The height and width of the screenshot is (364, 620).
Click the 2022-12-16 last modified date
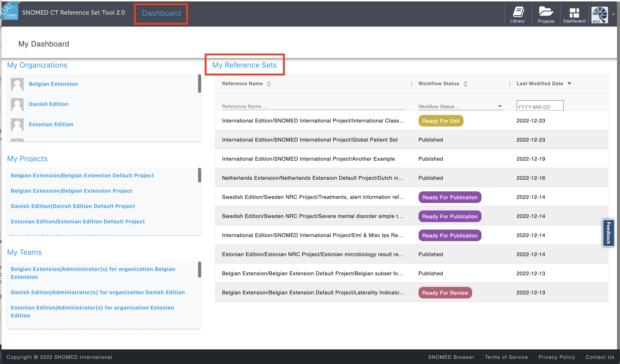coord(531,178)
